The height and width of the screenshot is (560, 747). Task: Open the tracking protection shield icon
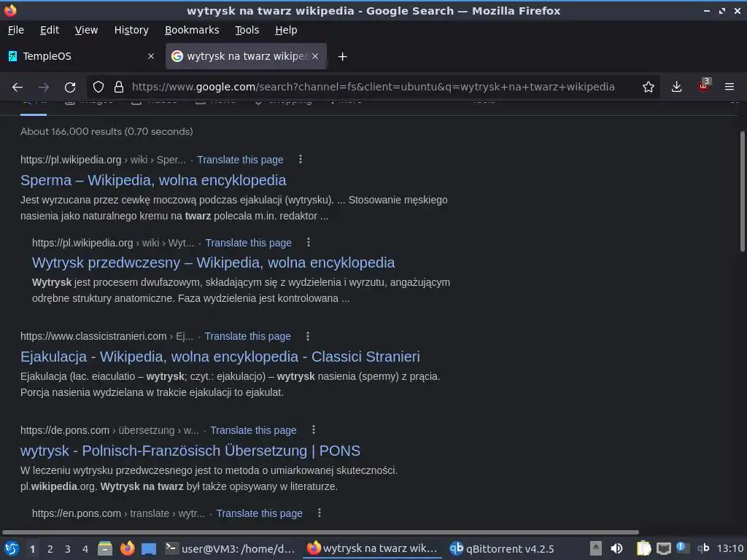point(98,87)
